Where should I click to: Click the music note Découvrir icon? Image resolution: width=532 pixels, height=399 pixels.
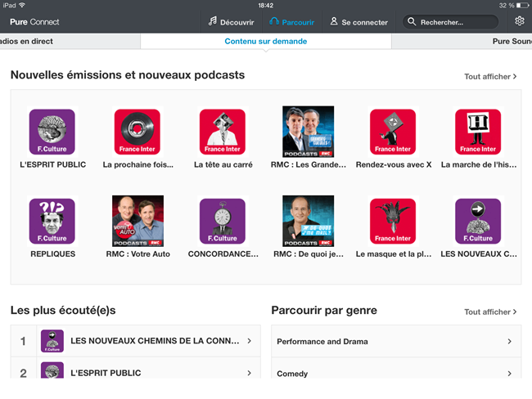pyautogui.click(x=213, y=21)
